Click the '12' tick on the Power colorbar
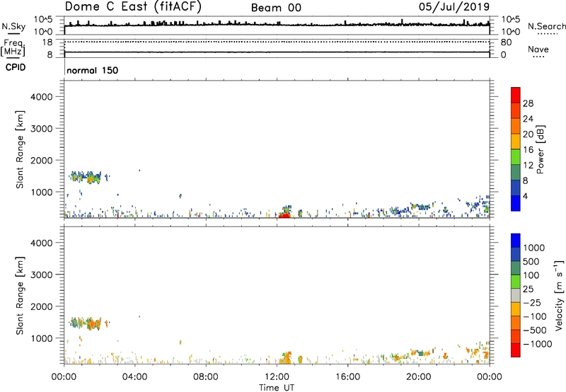 528,166
